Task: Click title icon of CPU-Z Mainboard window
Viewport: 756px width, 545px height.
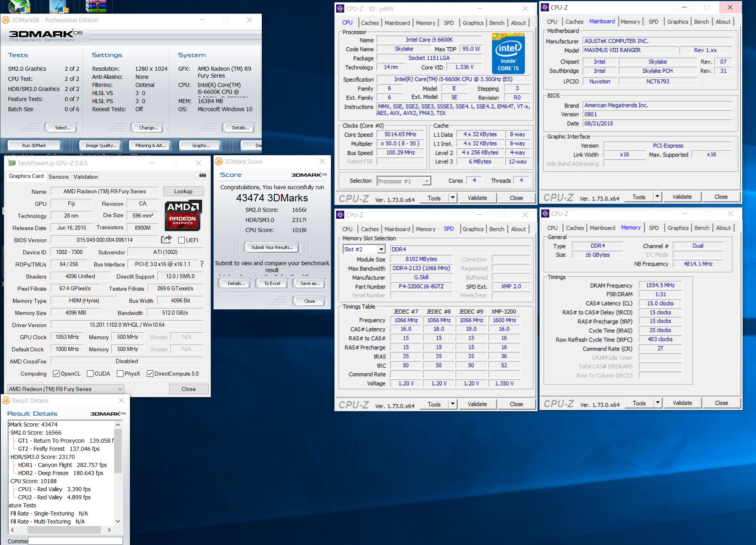Action: pyautogui.click(x=545, y=7)
